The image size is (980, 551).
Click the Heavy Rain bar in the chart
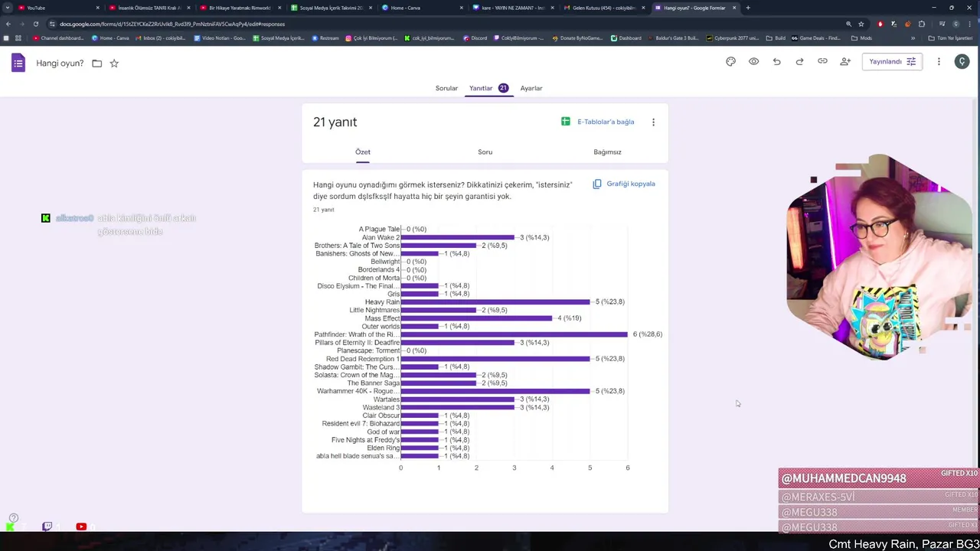point(495,302)
